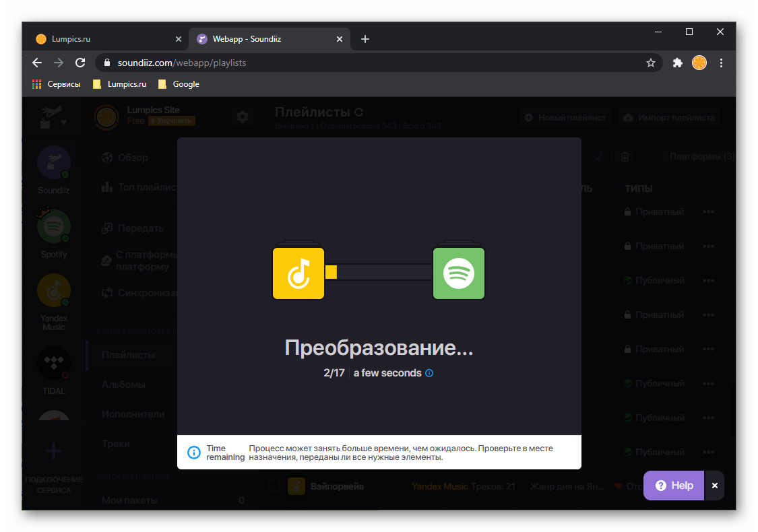Bookmark this page with the star icon
Viewport: 758px width, 532px height.
651,63
